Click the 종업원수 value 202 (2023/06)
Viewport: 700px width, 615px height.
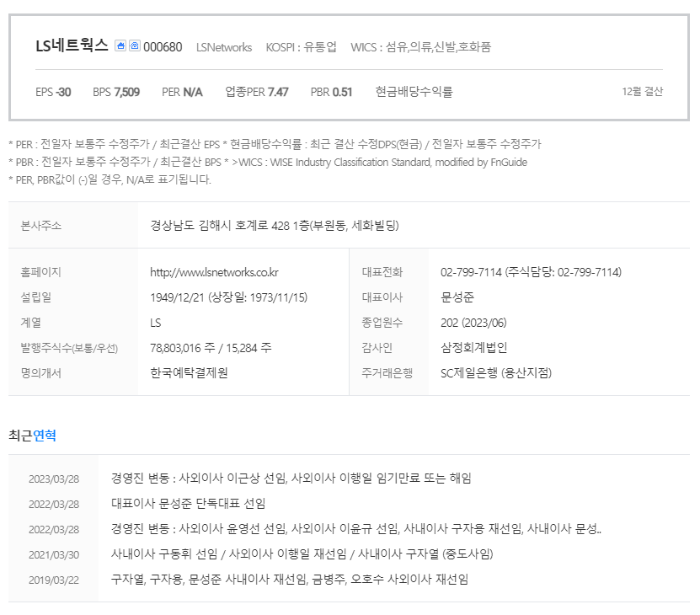click(473, 323)
